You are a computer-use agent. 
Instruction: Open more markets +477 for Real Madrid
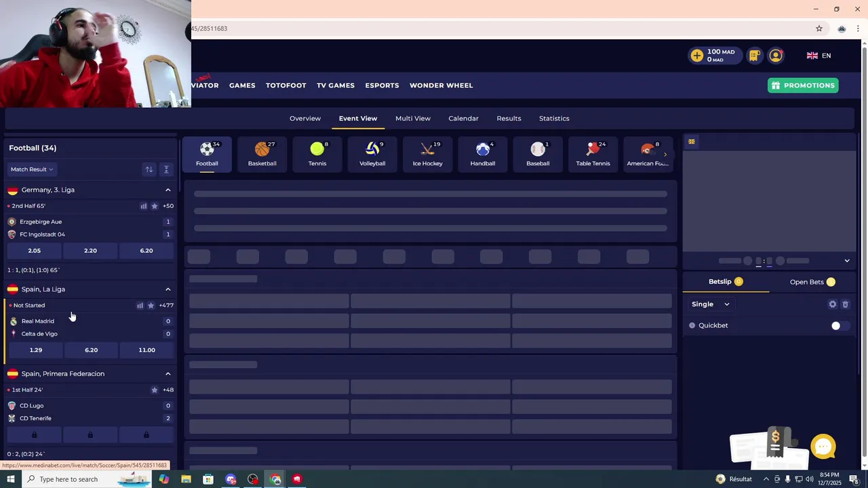pos(166,306)
